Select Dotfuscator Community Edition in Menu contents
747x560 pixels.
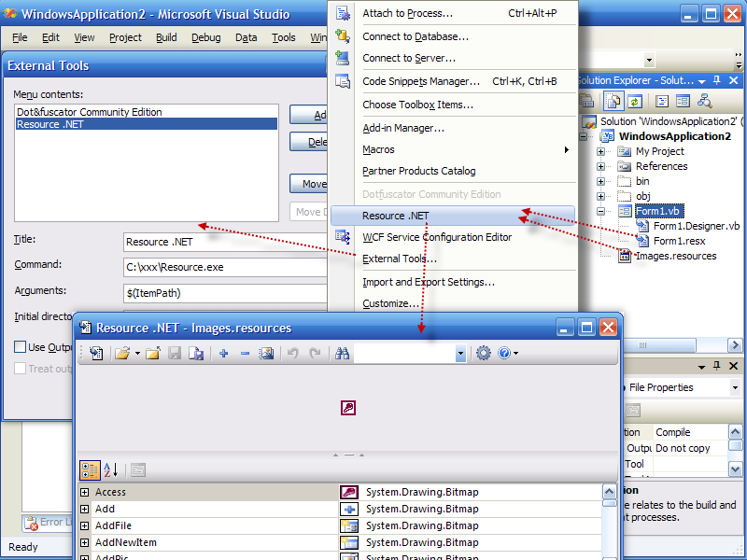tap(147, 112)
